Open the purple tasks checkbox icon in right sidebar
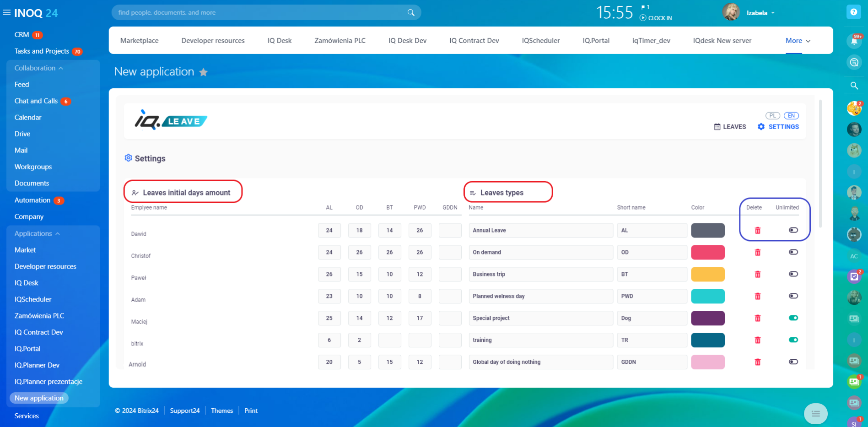 (854, 276)
